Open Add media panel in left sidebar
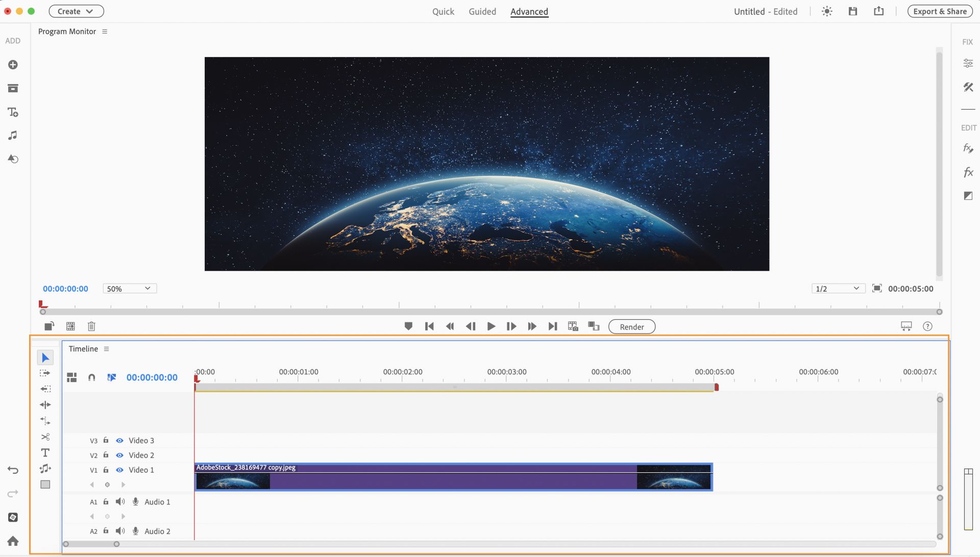This screenshot has height=557, width=980. [13, 65]
